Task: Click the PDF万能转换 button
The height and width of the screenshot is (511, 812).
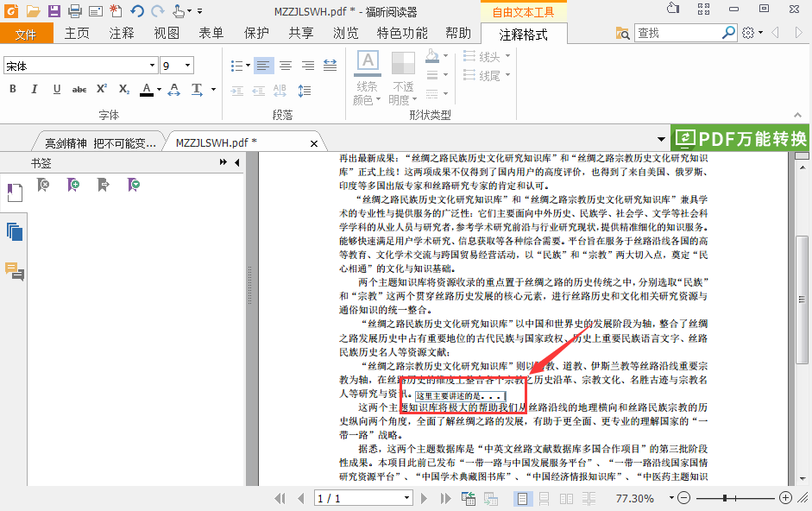Action: (740, 137)
